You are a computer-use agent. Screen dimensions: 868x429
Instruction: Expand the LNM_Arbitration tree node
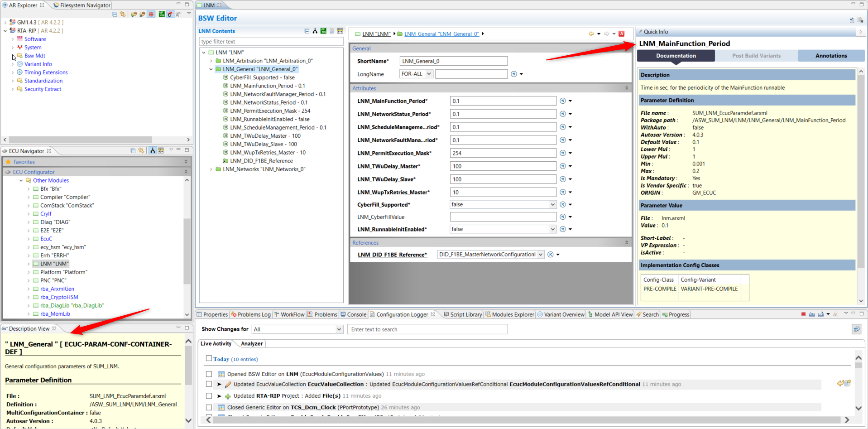(211, 61)
